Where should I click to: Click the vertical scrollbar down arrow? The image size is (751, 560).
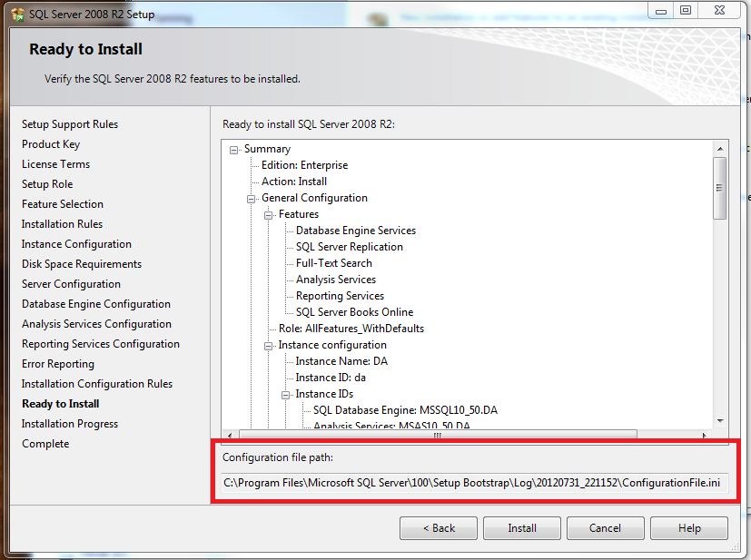click(720, 421)
